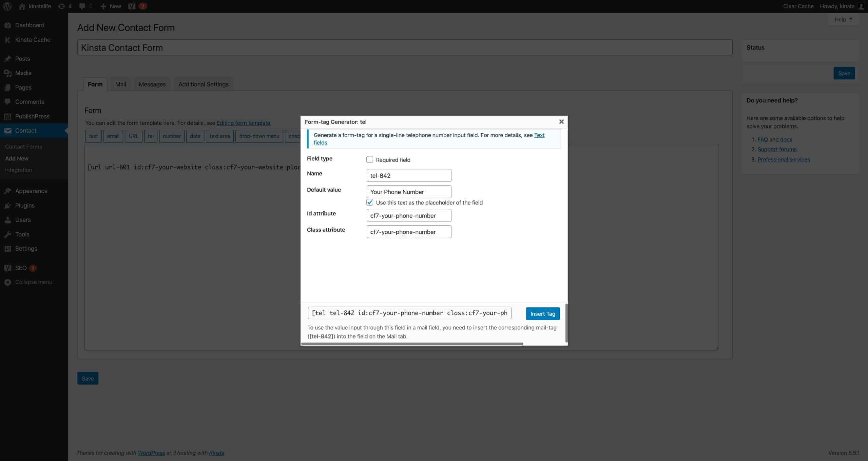868x461 pixels.
Task: Switch to the Mail tab
Action: [120, 84]
